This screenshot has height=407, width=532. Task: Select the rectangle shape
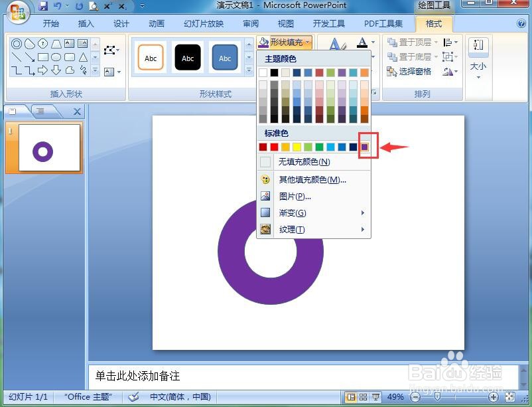tap(42, 57)
